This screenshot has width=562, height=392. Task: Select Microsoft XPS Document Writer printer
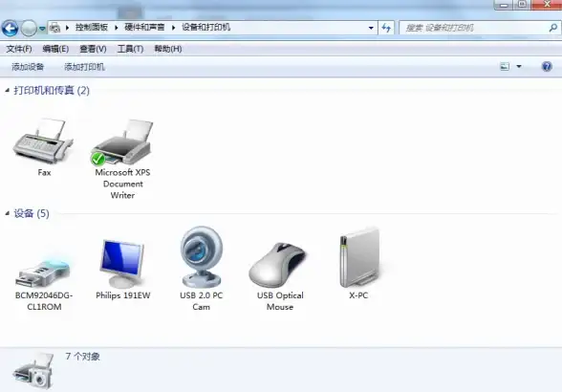pos(122,142)
